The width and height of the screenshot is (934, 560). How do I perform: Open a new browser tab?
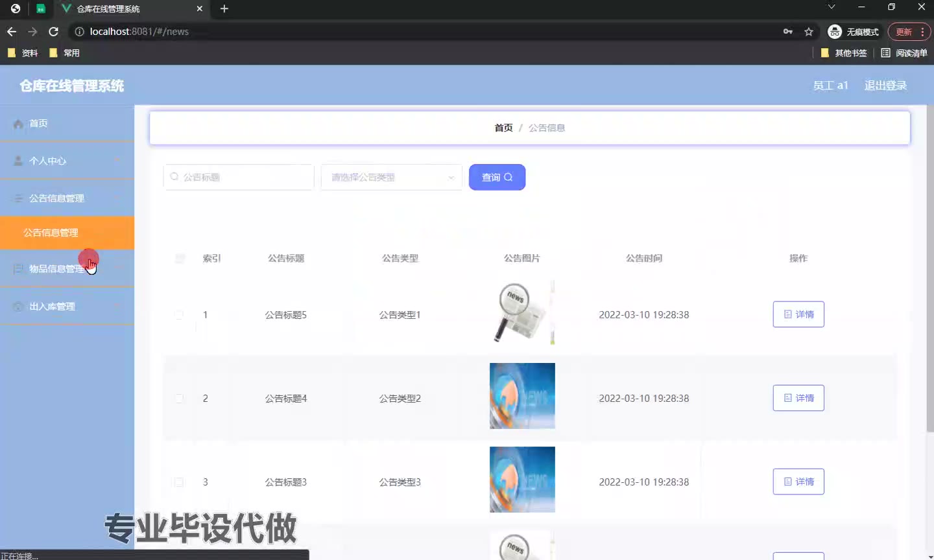(x=224, y=8)
